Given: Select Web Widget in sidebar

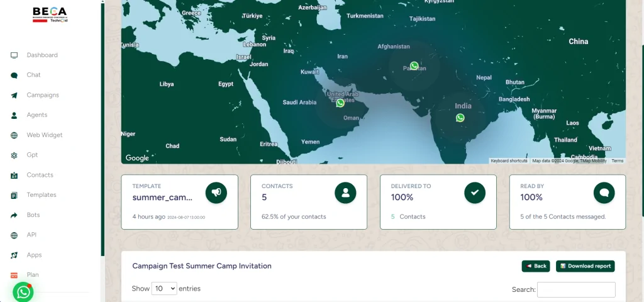Looking at the screenshot, I should point(44,135).
